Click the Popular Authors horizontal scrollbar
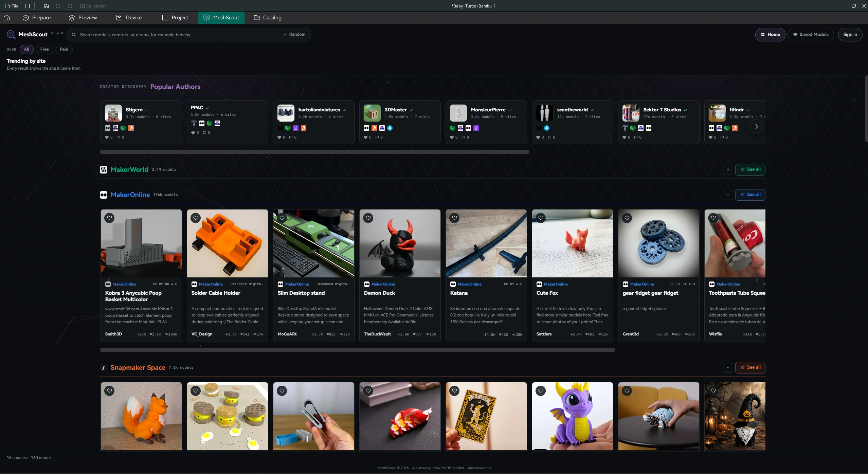The image size is (868, 474). 314,152
